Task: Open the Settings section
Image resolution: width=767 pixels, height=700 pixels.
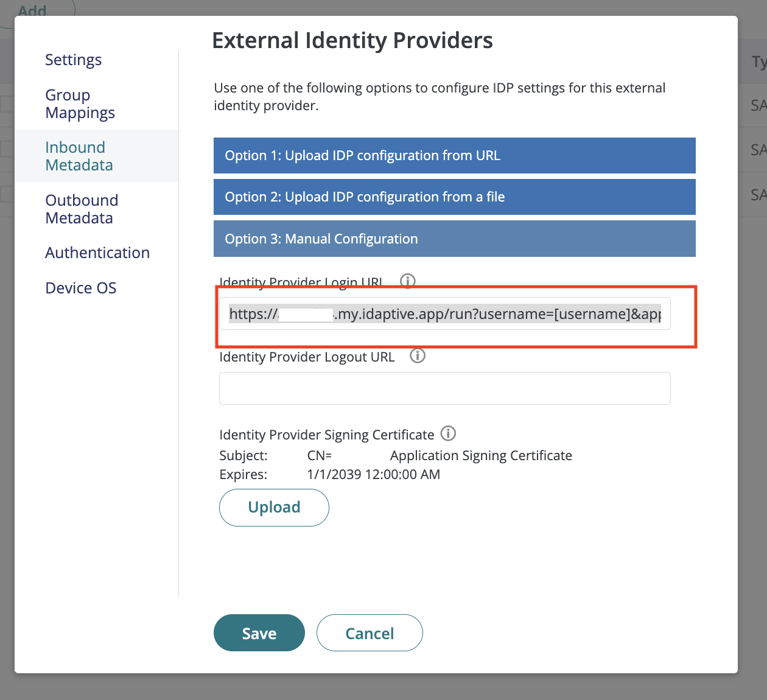Action: click(x=73, y=60)
